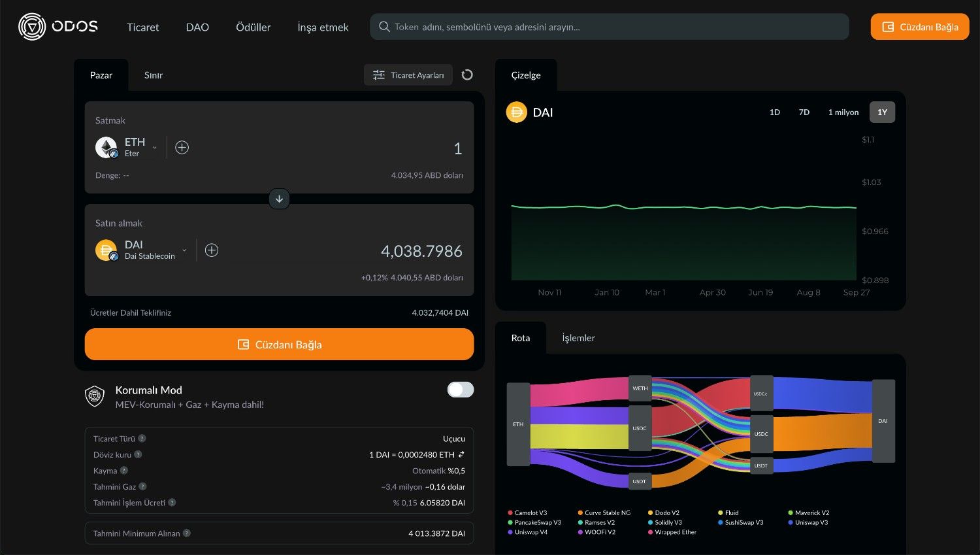Click the Ticaret Türü help icon
This screenshot has width=980, height=555.
point(142,439)
